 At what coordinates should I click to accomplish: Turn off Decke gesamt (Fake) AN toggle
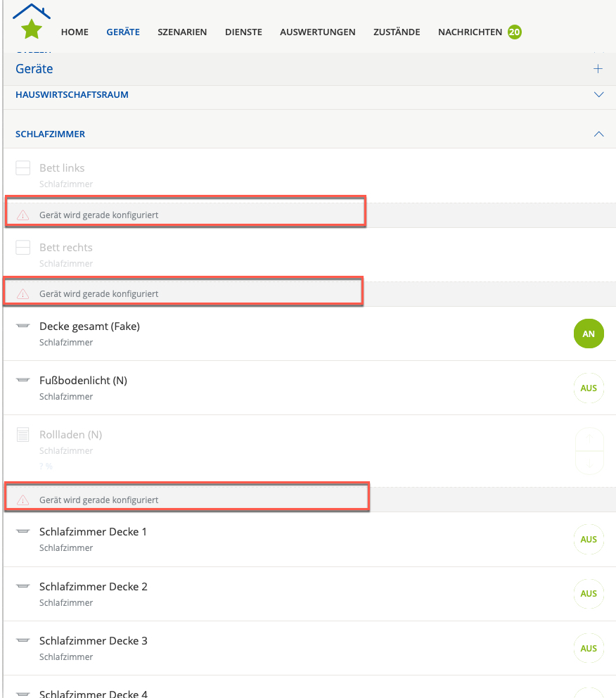(x=589, y=334)
